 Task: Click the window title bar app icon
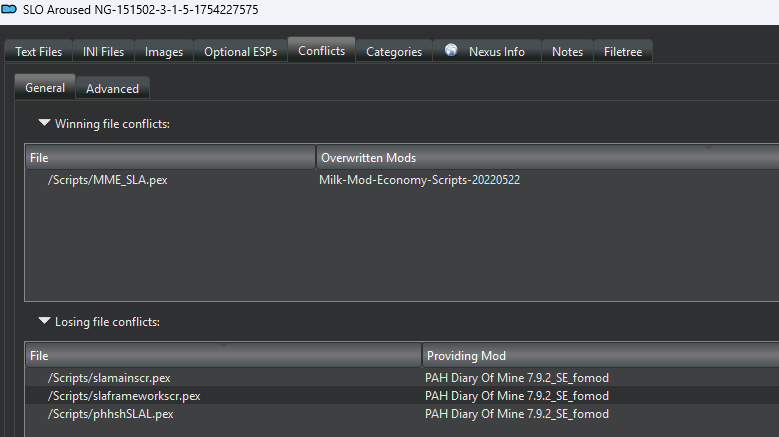tap(9, 9)
